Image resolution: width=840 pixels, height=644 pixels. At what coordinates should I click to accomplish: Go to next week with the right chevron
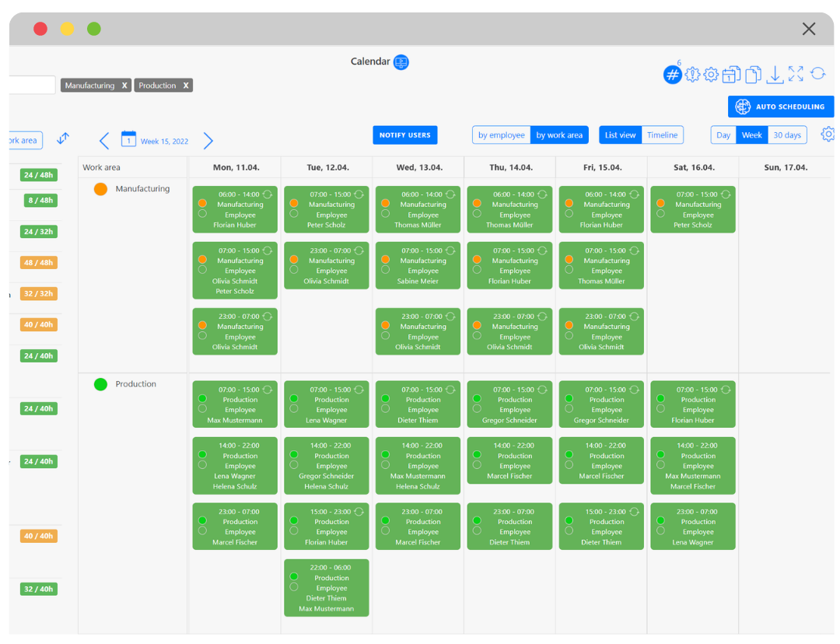[x=208, y=140]
